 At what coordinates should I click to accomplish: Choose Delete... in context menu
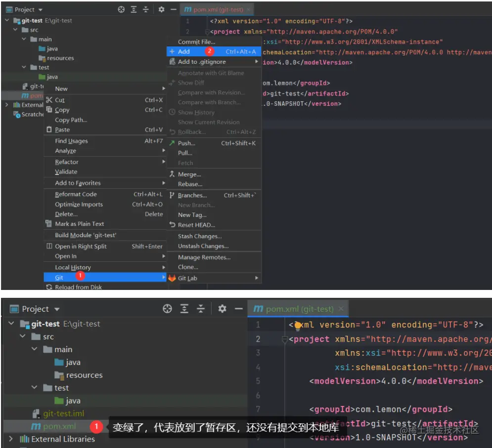point(105,214)
